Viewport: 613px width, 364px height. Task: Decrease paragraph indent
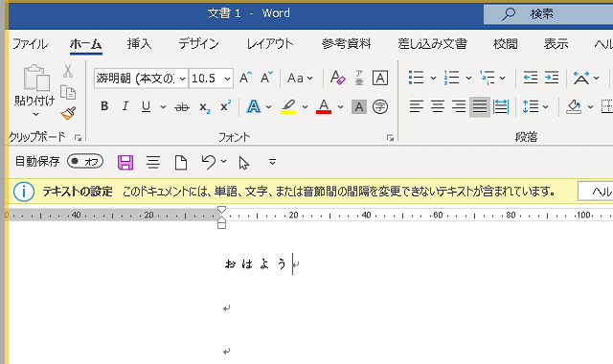pos(531,78)
